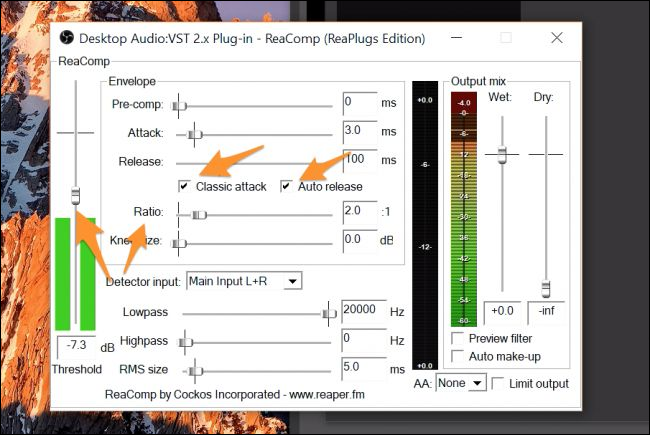The image size is (650, 435).
Task: Click the output level meter
Action: (x=463, y=209)
